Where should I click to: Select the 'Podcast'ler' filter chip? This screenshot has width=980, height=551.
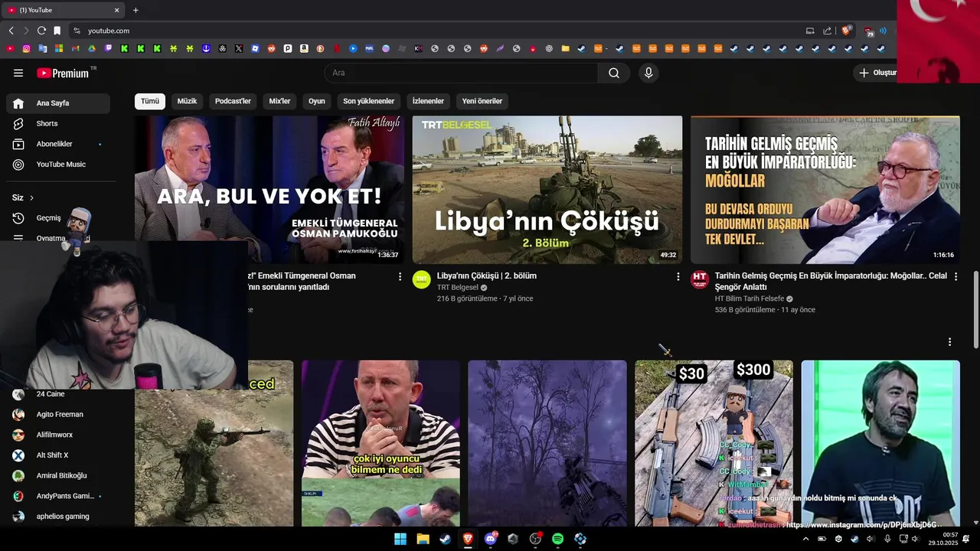pyautogui.click(x=233, y=101)
